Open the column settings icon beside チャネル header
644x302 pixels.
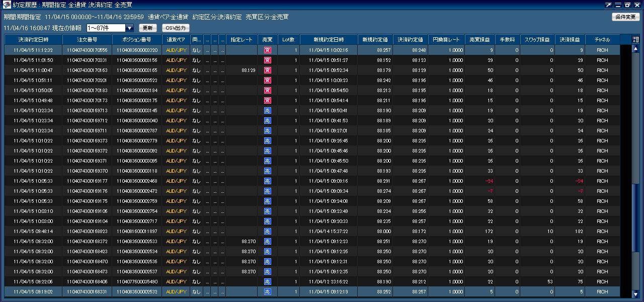(635, 40)
